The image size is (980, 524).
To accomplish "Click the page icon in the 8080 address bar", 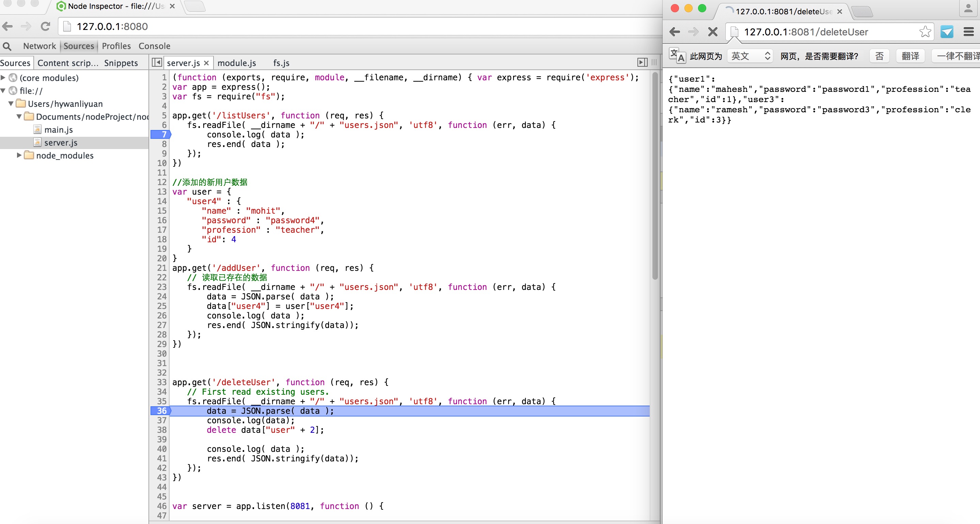I will [x=67, y=26].
